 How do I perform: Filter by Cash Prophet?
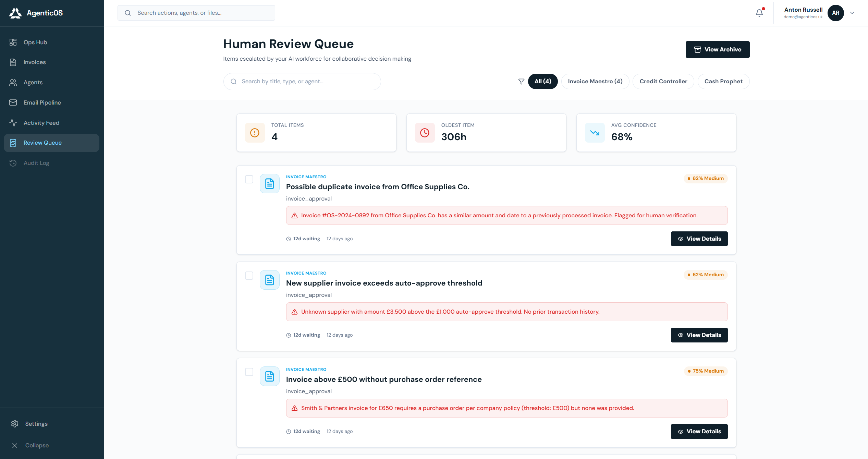(723, 82)
